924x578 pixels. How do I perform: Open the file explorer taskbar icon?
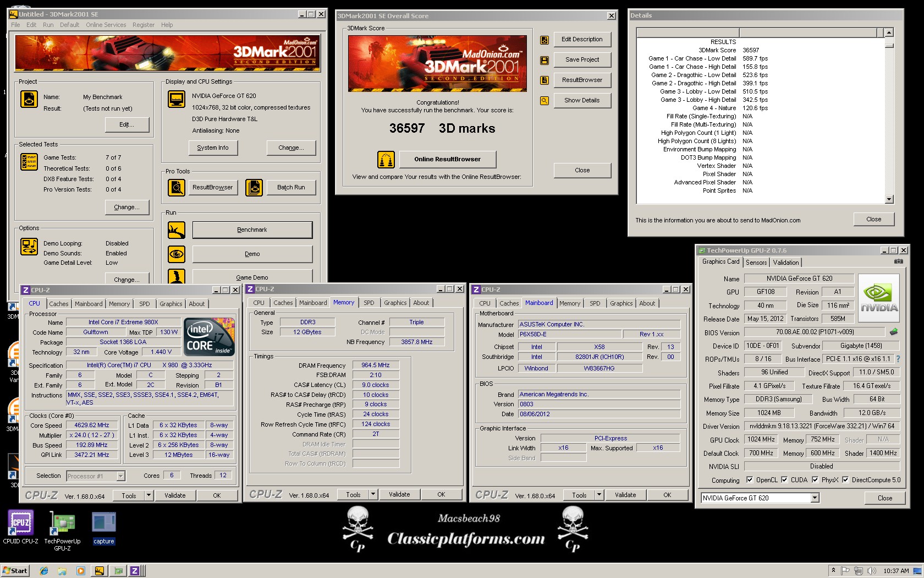(x=62, y=571)
